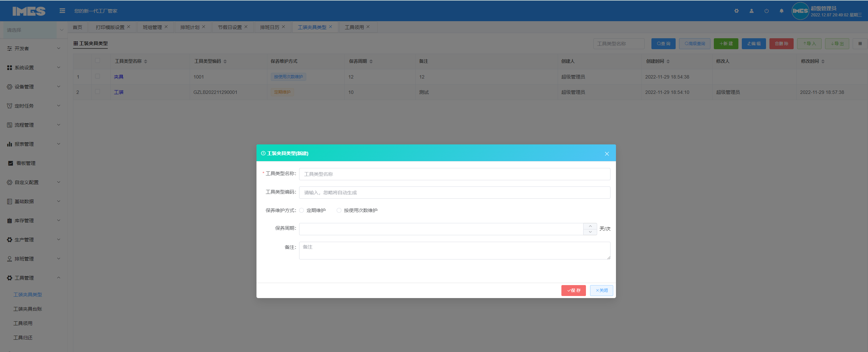Close the 打印模版设置 tab

129,27
